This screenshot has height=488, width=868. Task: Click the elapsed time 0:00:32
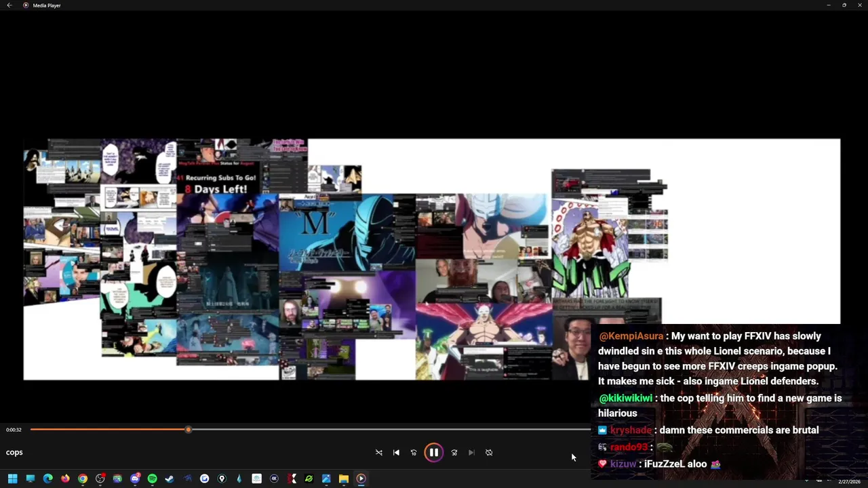pyautogui.click(x=14, y=430)
